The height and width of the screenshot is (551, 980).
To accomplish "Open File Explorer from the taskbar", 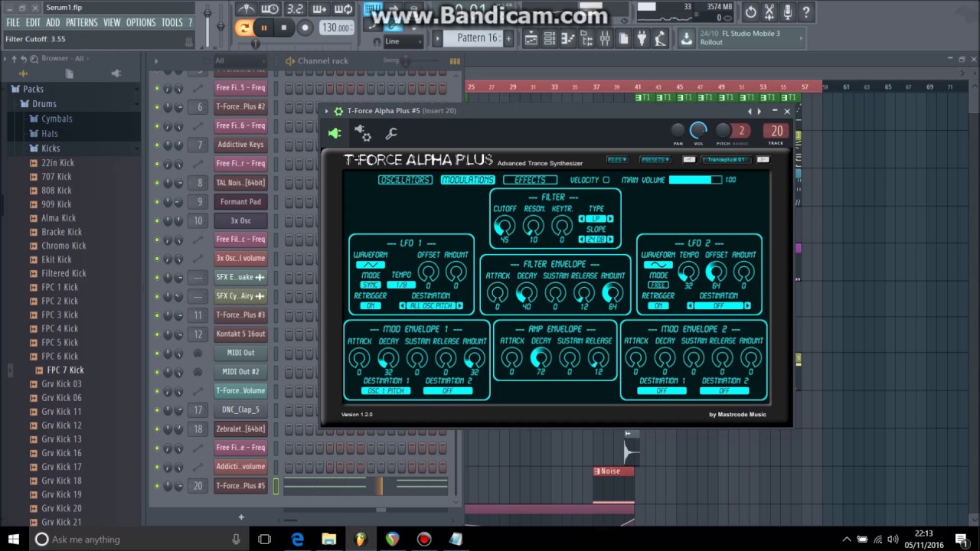I will click(328, 540).
